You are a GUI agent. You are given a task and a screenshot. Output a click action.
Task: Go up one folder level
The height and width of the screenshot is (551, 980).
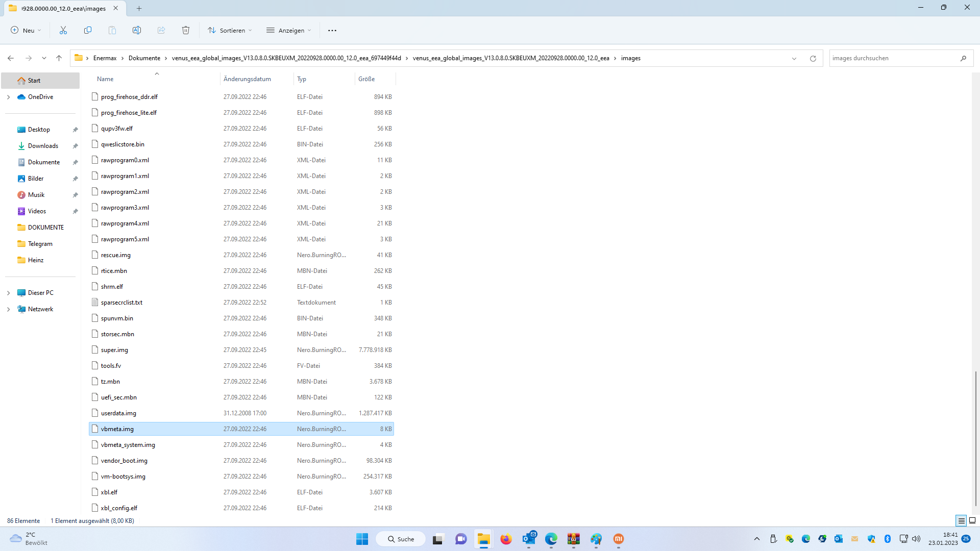59,58
